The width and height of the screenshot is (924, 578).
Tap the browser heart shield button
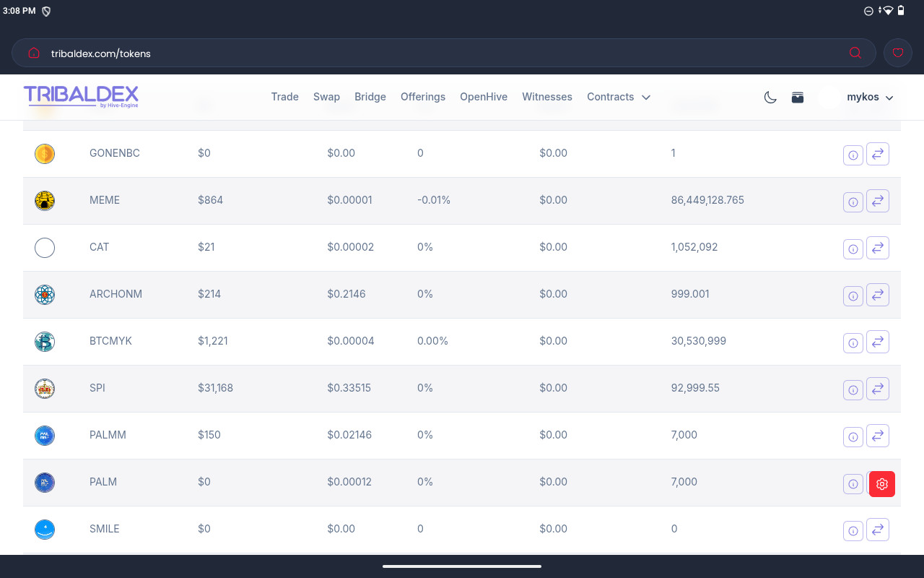pos(897,53)
